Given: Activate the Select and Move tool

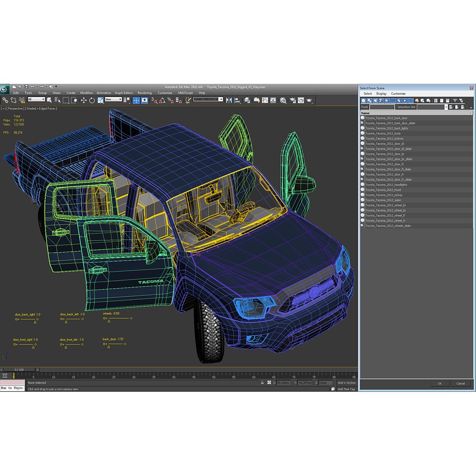Looking at the screenshot, I should click(x=83, y=100).
